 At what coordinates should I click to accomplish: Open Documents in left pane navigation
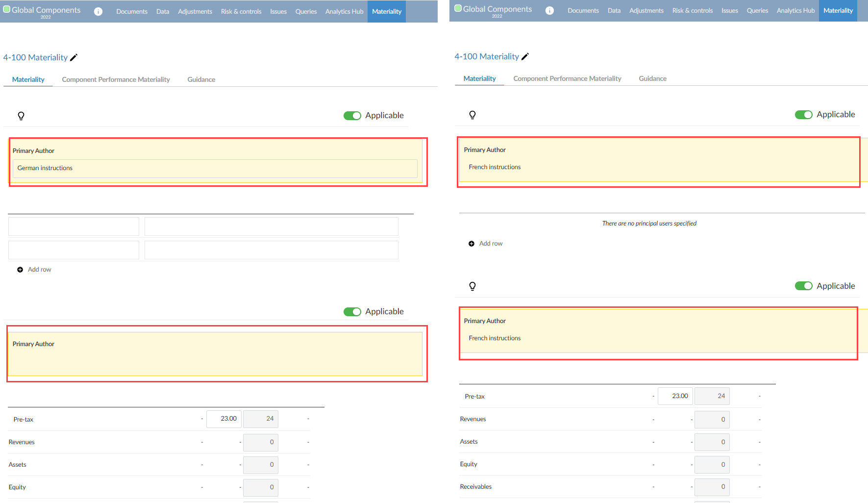[132, 11]
